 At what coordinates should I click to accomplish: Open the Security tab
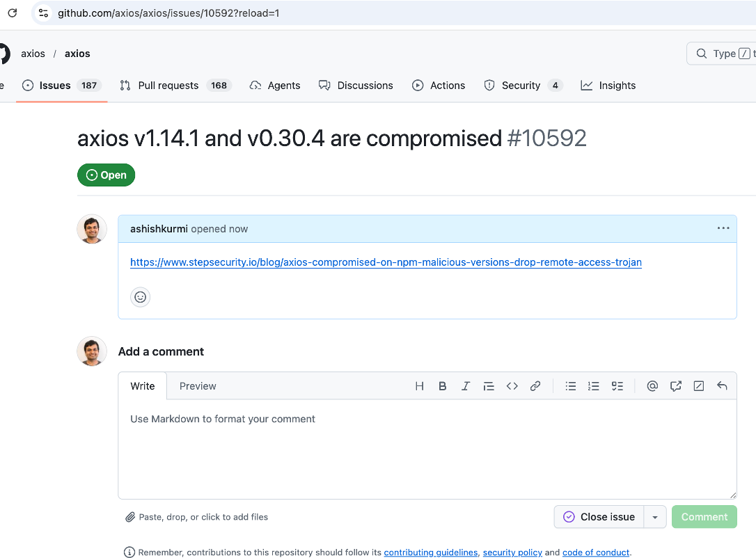pos(523,86)
